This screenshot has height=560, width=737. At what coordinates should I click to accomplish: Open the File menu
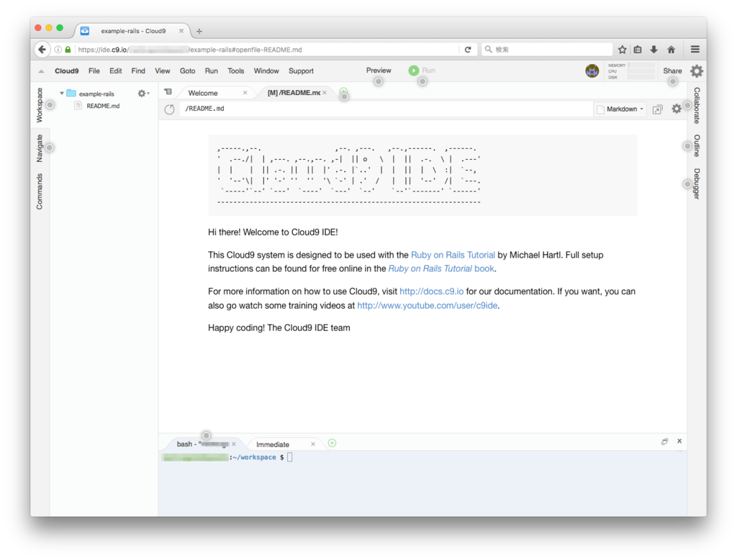(x=94, y=71)
